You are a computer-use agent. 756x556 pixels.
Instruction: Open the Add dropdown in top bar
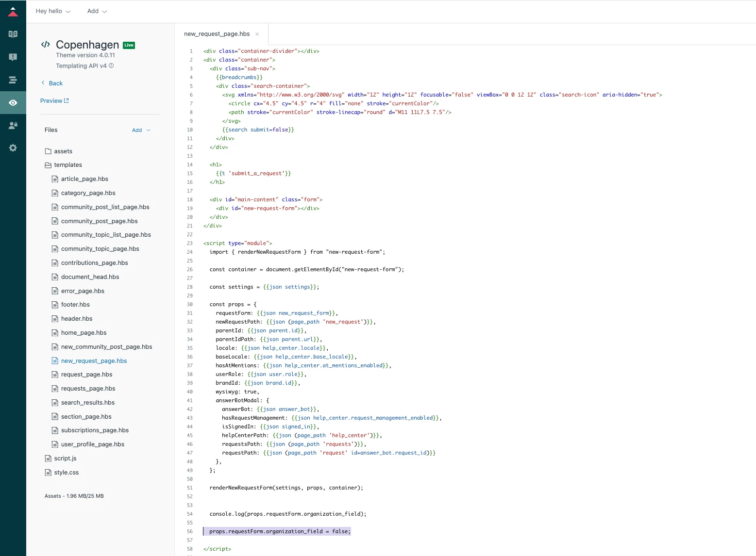97,11
